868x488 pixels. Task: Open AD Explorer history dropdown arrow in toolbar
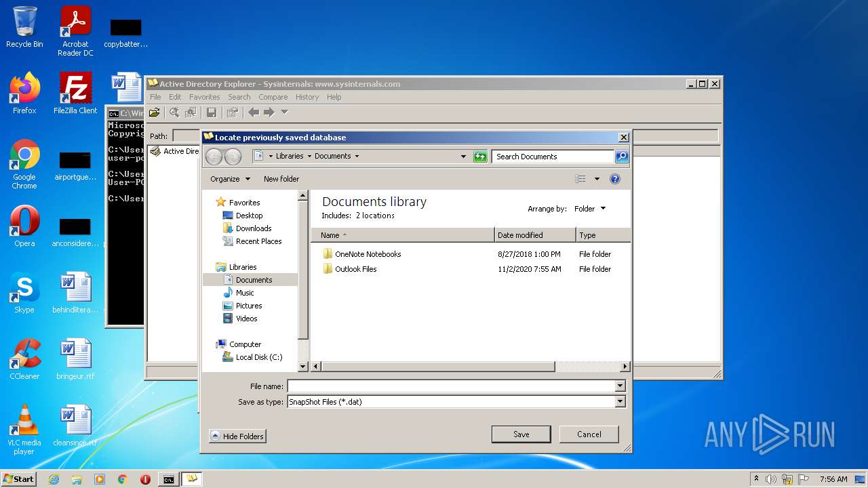click(x=284, y=112)
